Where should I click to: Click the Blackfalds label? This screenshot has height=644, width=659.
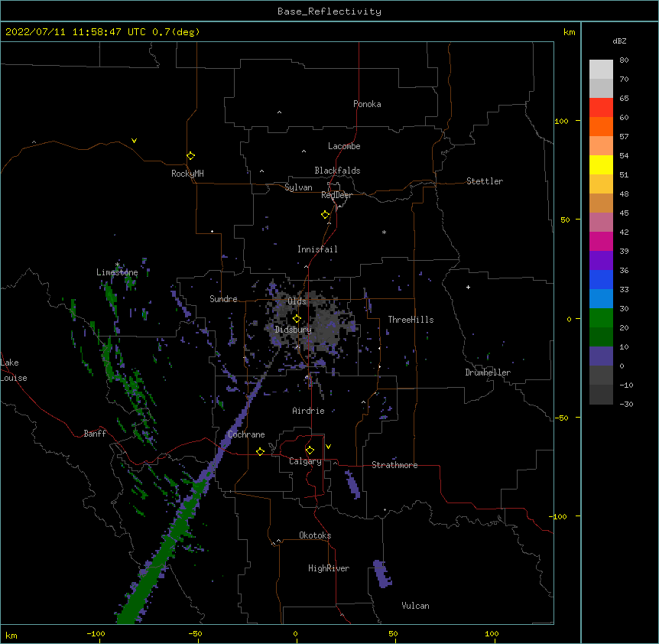click(x=337, y=171)
